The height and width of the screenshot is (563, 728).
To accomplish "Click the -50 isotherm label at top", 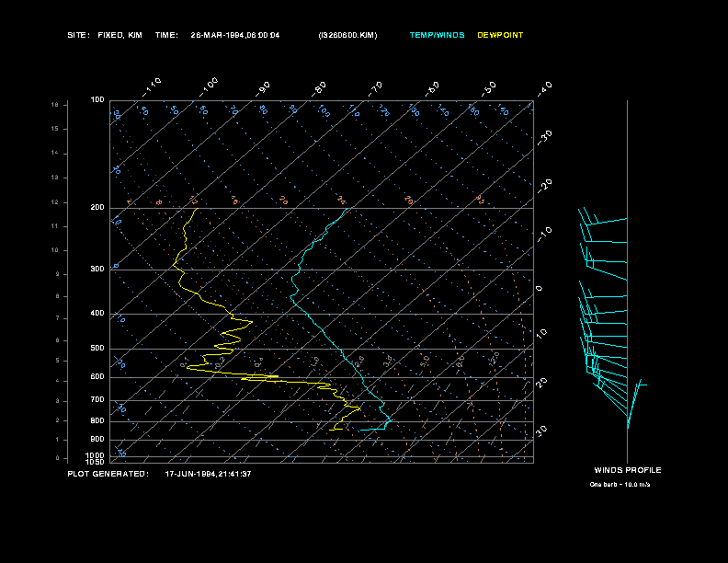I will tap(488, 88).
